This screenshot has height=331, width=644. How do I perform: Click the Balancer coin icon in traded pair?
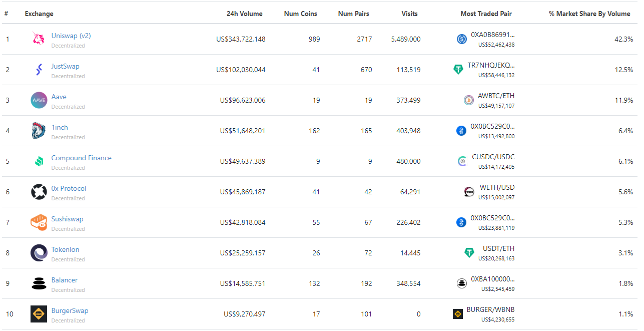pos(462,283)
